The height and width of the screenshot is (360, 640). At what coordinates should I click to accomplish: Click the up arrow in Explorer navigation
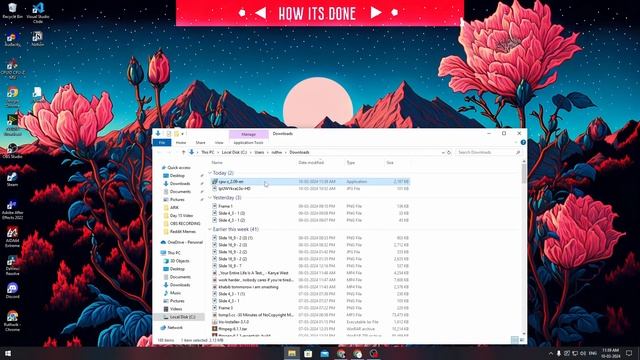click(183, 152)
